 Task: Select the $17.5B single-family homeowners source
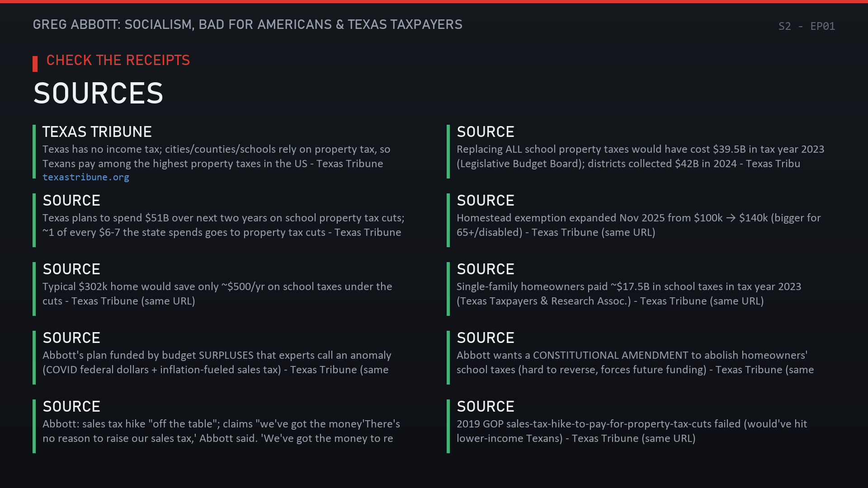(637, 289)
